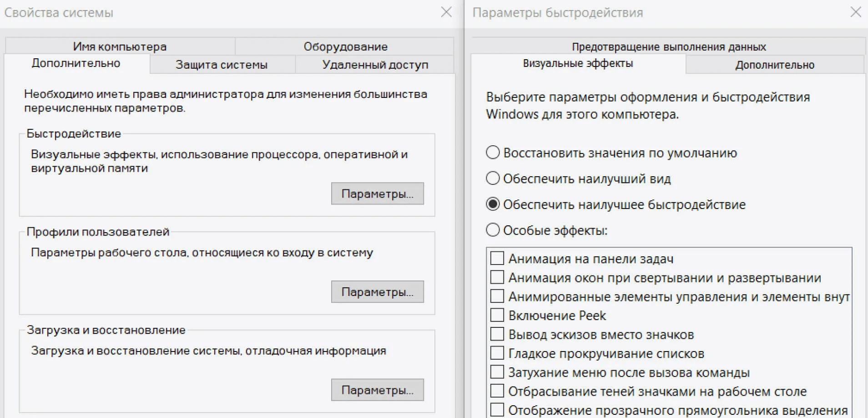Screen dimensions: 868x418
Task: Click Параметры under Загрузка и восстановление
Action: tap(377, 390)
